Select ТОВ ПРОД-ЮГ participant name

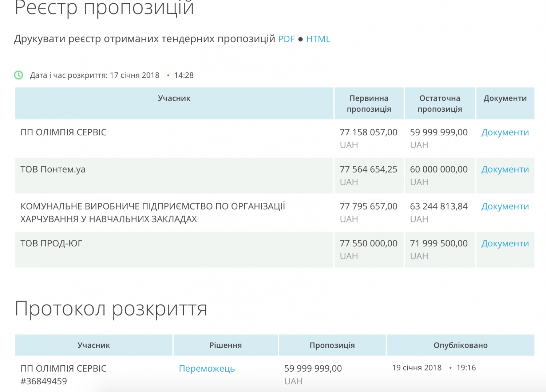(x=51, y=243)
